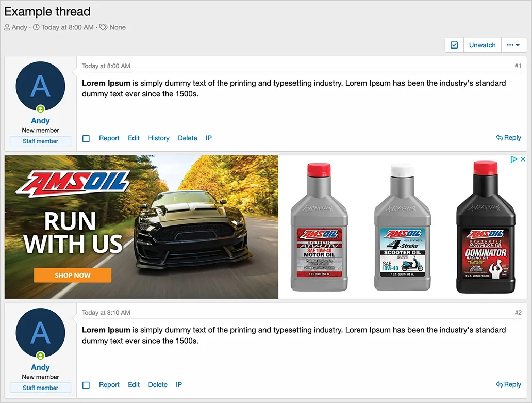This screenshot has height=403, width=532.
Task: Edit post #2
Action: (134, 384)
